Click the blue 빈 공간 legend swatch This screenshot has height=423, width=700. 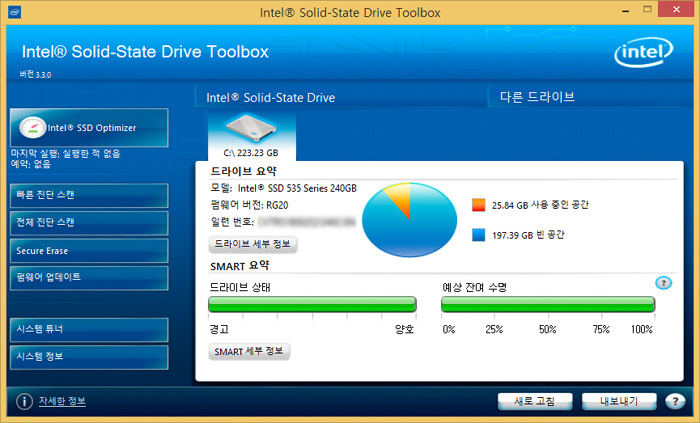479,235
